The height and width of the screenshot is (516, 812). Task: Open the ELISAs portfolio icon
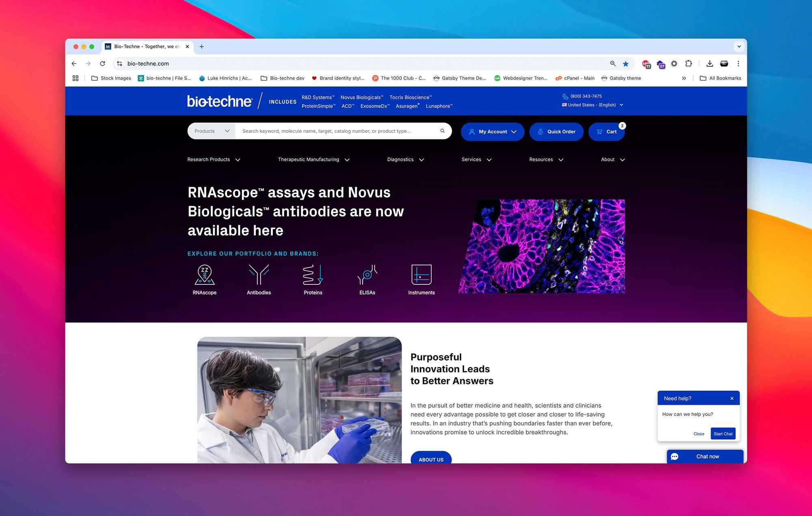coord(367,275)
